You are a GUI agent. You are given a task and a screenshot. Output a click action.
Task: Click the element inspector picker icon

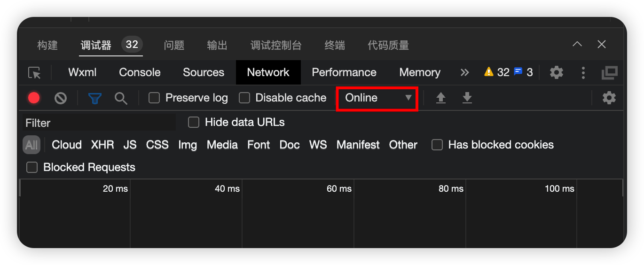click(x=34, y=72)
